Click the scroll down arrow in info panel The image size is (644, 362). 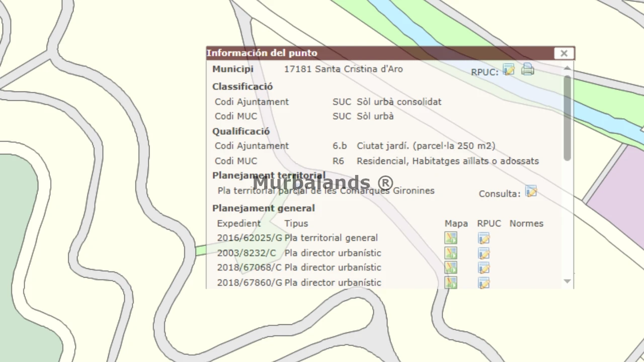coord(567,282)
